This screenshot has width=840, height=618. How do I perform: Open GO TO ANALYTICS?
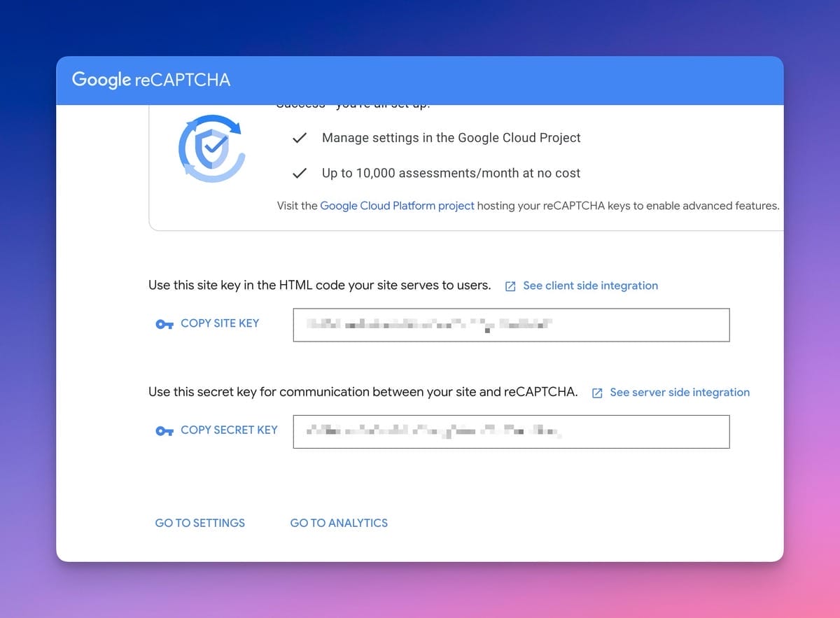pos(339,523)
